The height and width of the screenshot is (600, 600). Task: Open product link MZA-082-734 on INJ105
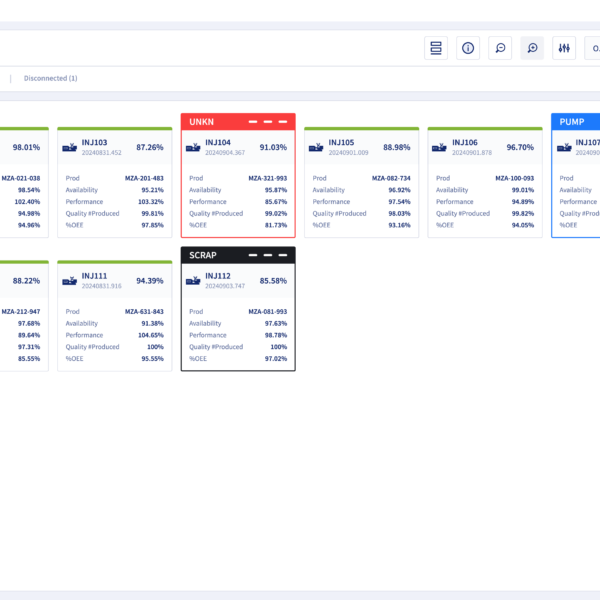(x=391, y=178)
